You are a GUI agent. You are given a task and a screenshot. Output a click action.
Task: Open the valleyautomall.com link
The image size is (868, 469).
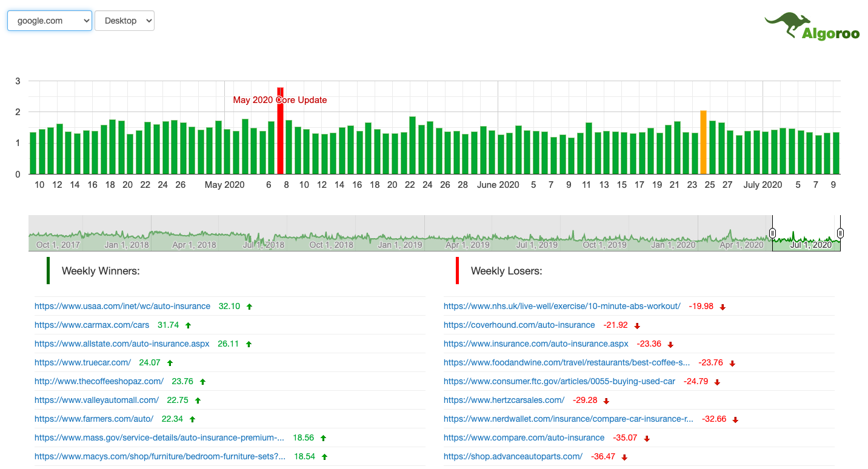coord(96,400)
